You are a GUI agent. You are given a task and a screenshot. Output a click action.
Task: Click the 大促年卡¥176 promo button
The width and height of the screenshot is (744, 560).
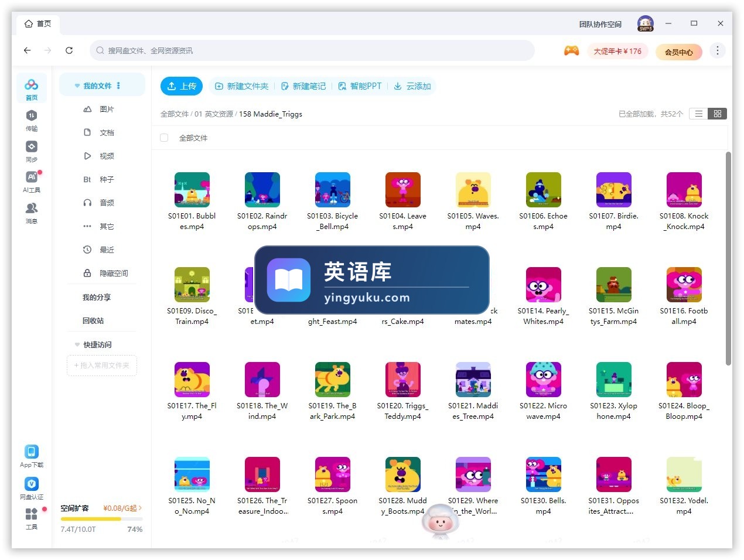pyautogui.click(x=617, y=52)
